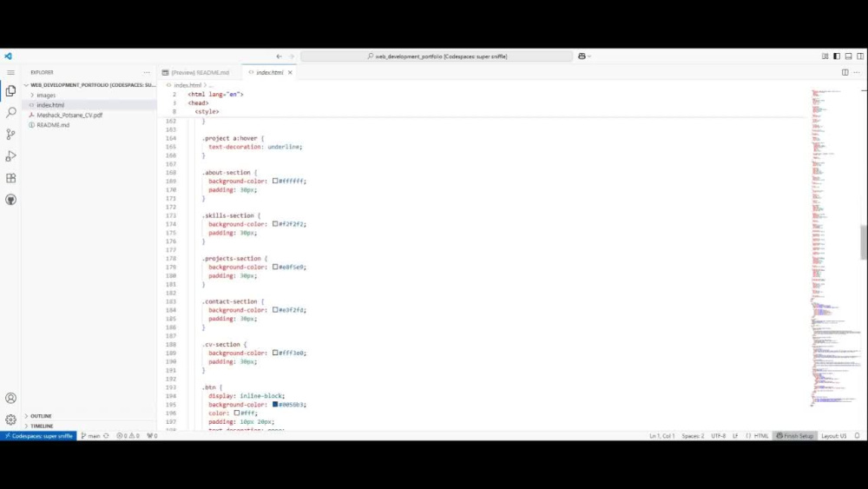Click the code minimap
This screenshot has height=489, width=868.
(x=835, y=247)
